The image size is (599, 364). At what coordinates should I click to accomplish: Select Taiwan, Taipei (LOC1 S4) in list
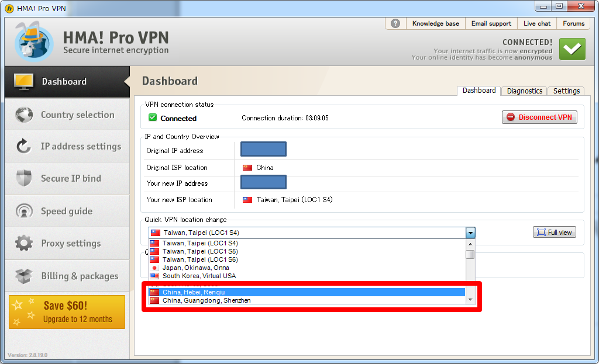click(307, 243)
